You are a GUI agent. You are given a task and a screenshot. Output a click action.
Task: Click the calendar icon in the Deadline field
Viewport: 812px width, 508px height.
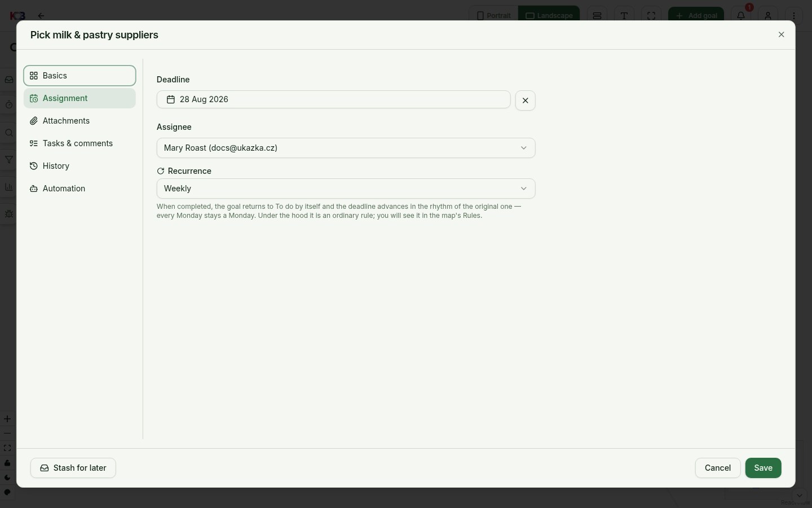[170, 99]
